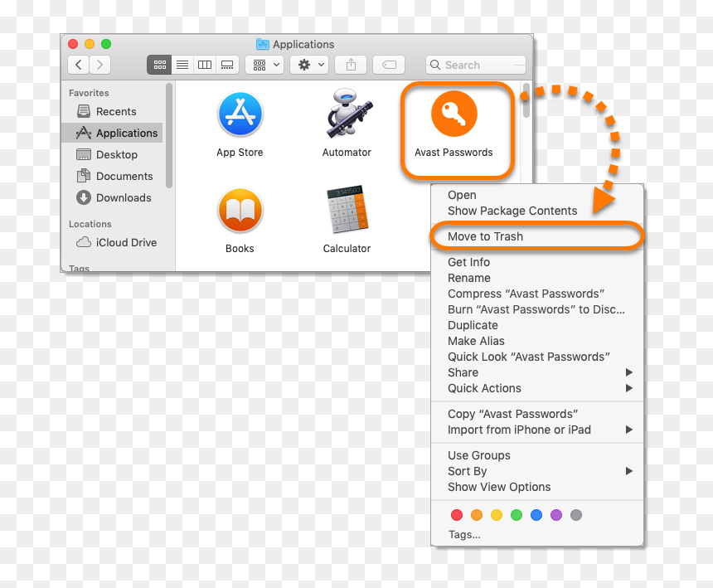Choose Rename in the context menu
713x588 pixels.
point(537,278)
